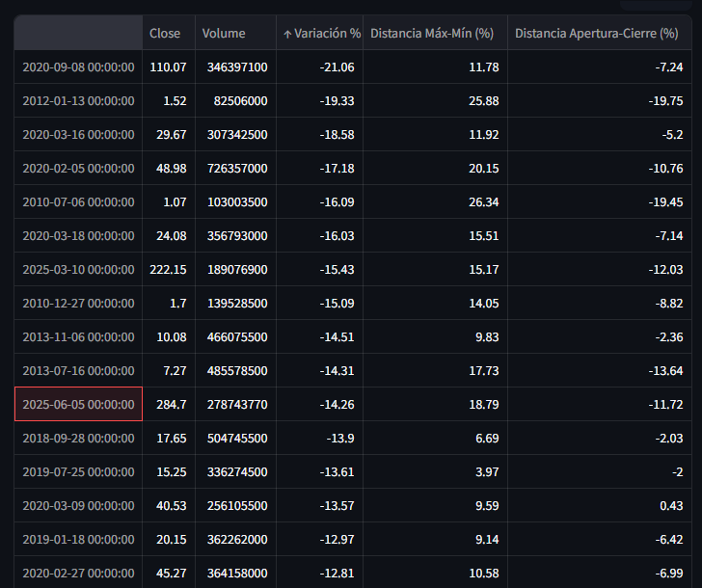Select the date cell 2010-07-06 00:00:00
Screen dimensions: 702x588
(x=78, y=201)
